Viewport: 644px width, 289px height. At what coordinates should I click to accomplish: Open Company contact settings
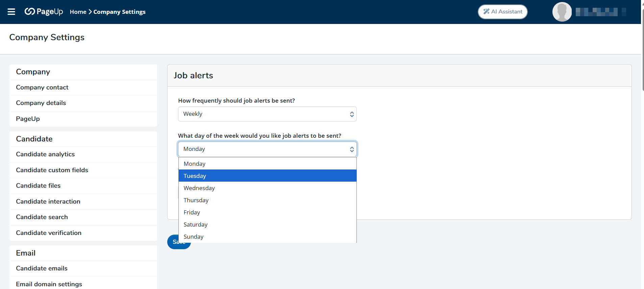(42, 87)
